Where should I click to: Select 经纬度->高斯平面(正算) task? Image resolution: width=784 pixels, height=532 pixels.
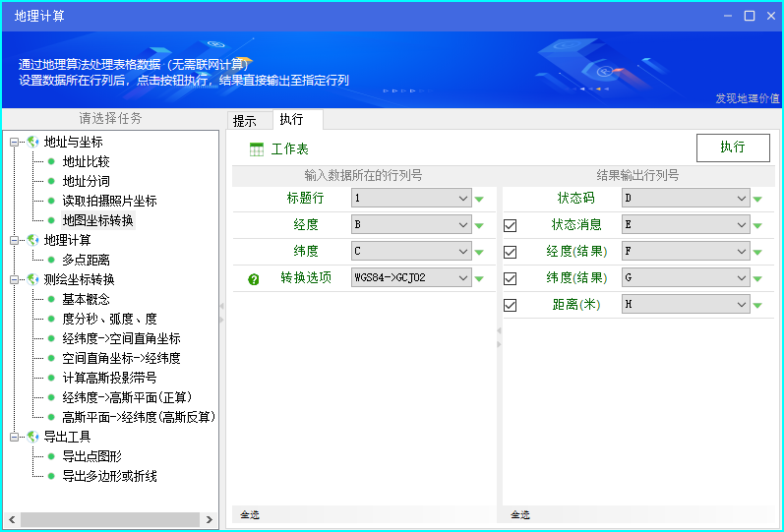click(x=128, y=397)
